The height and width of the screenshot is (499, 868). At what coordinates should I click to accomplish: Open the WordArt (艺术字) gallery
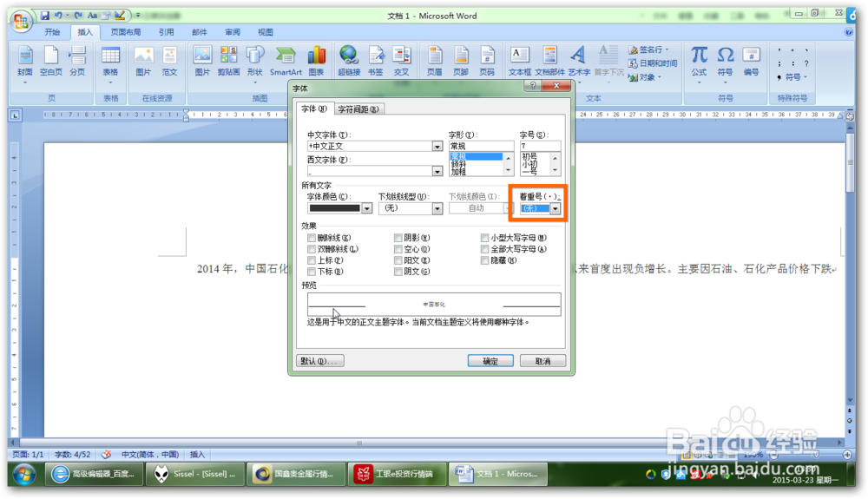point(578,62)
